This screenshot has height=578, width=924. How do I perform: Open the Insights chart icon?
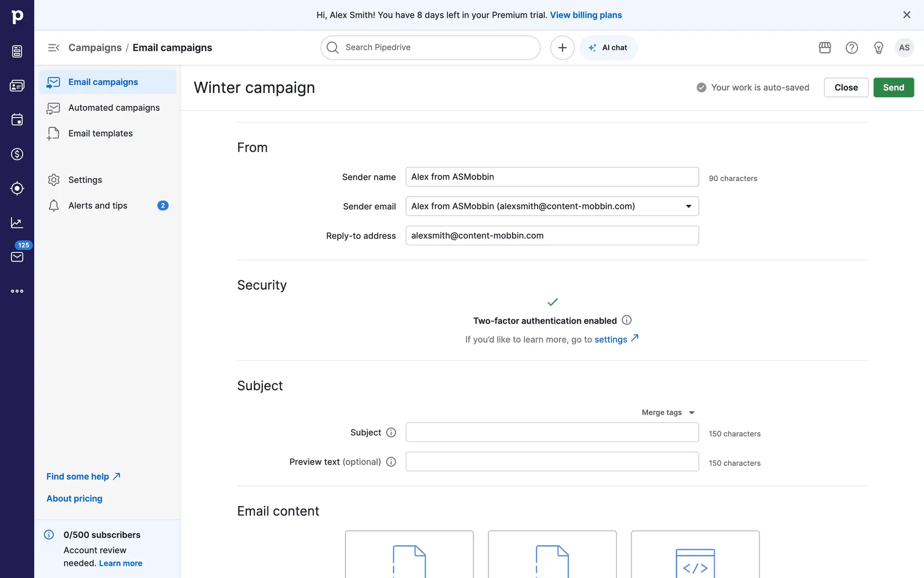coord(17,223)
